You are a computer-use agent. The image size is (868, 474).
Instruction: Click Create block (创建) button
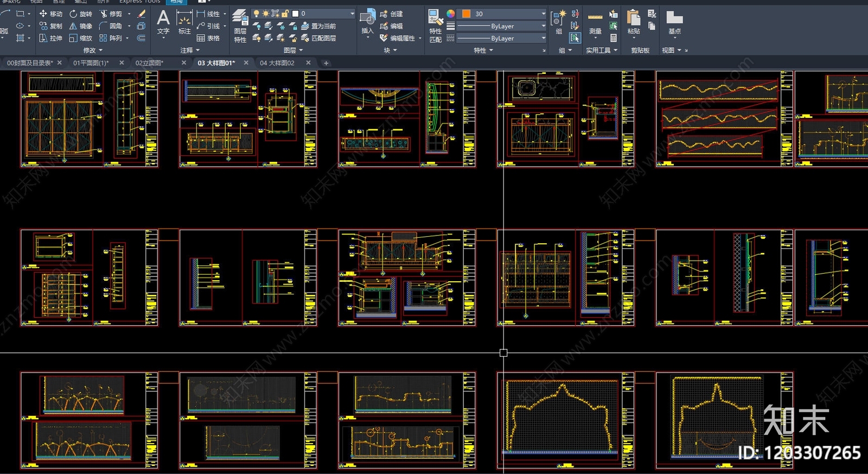tap(391, 14)
